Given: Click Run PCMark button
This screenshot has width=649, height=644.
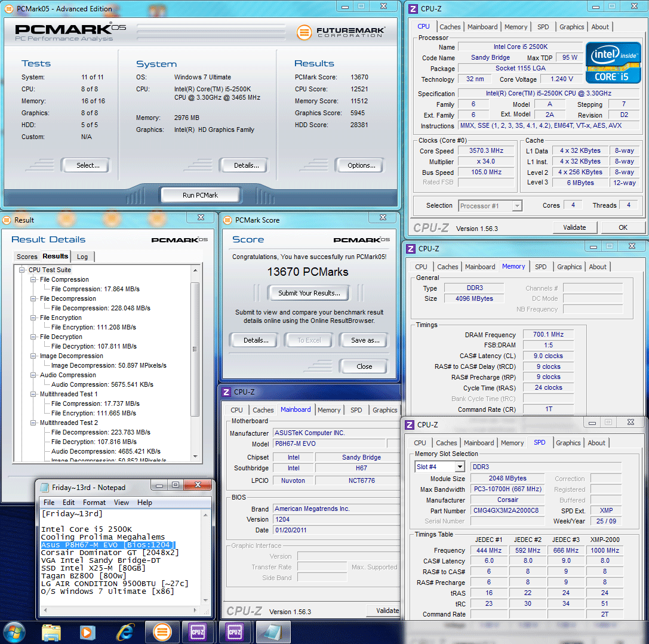Looking at the screenshot, I should (200, 195).
